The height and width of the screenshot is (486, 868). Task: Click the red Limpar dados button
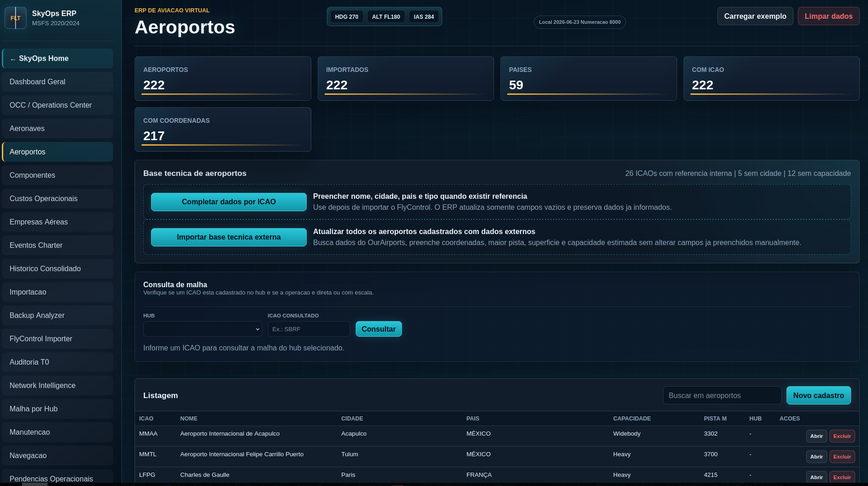[829, 16]
